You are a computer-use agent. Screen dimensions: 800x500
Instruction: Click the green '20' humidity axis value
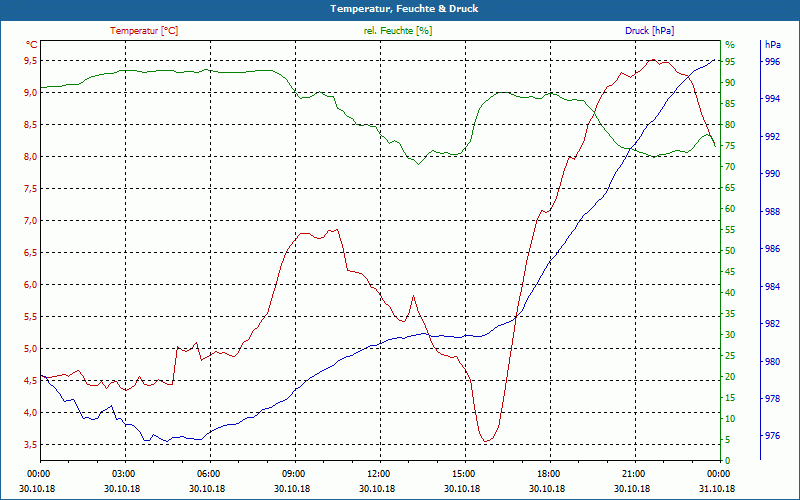click(x=730, y=377)
